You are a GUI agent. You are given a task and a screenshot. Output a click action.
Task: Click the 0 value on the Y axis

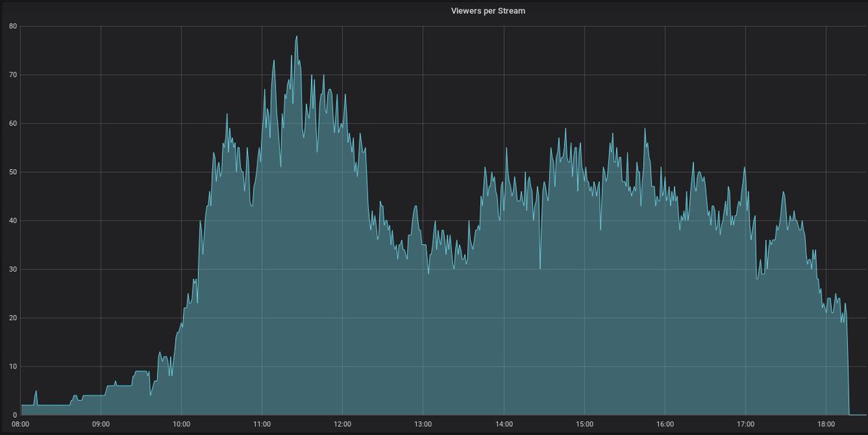14,415
